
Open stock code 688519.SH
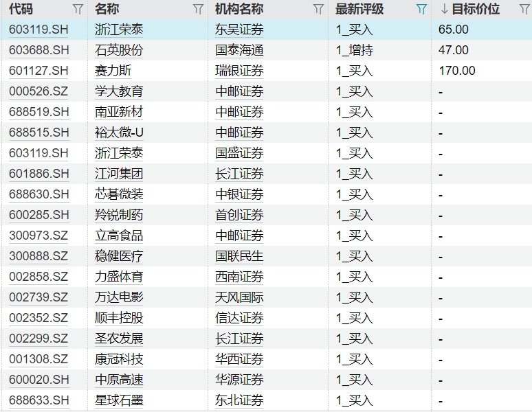(38, 112)
